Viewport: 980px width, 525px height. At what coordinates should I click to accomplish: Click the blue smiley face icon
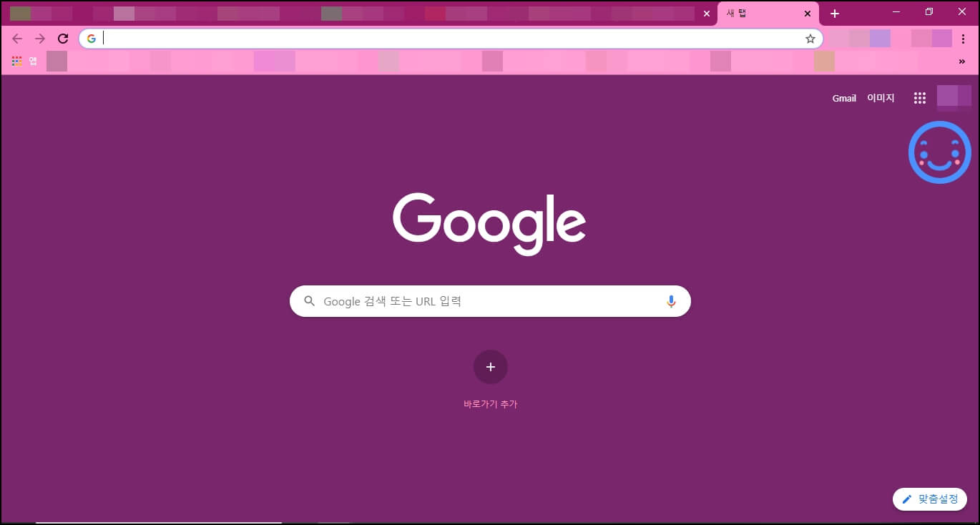point(940,152)
